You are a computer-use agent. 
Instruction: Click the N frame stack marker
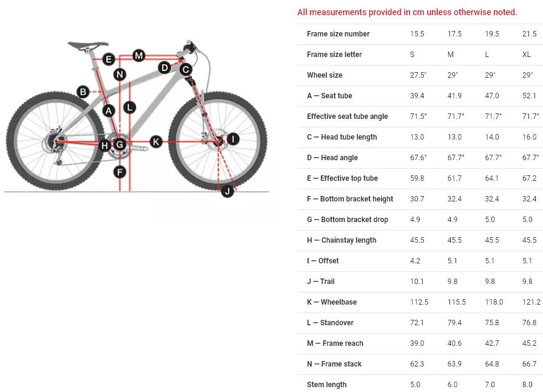(120, 75)
